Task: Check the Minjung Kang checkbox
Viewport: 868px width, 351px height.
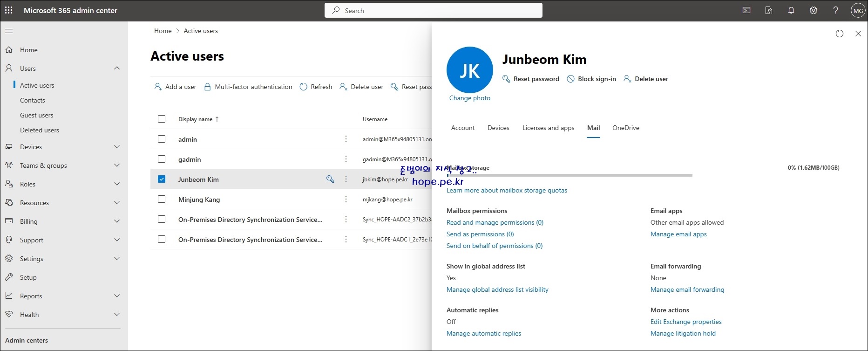Action: click(162, 199)
